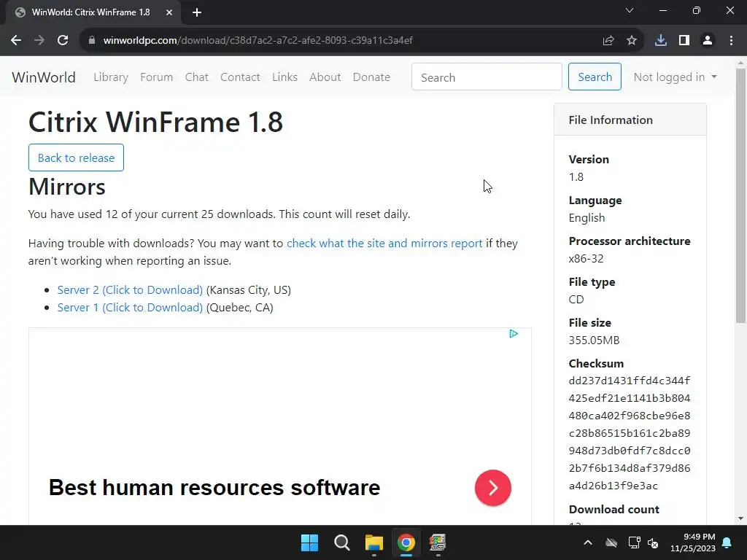Open the Donate menu item
This screenshot has width=747, height=560.
click(x=371, y=77)
